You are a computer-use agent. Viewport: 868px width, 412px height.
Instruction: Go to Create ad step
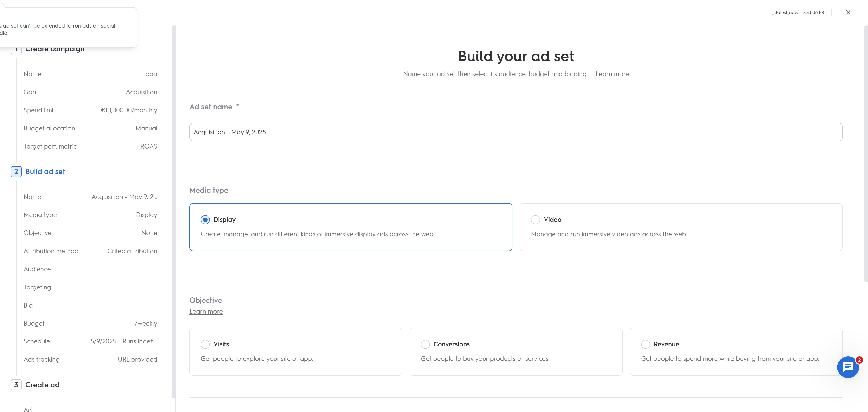[x=42, y=385]
